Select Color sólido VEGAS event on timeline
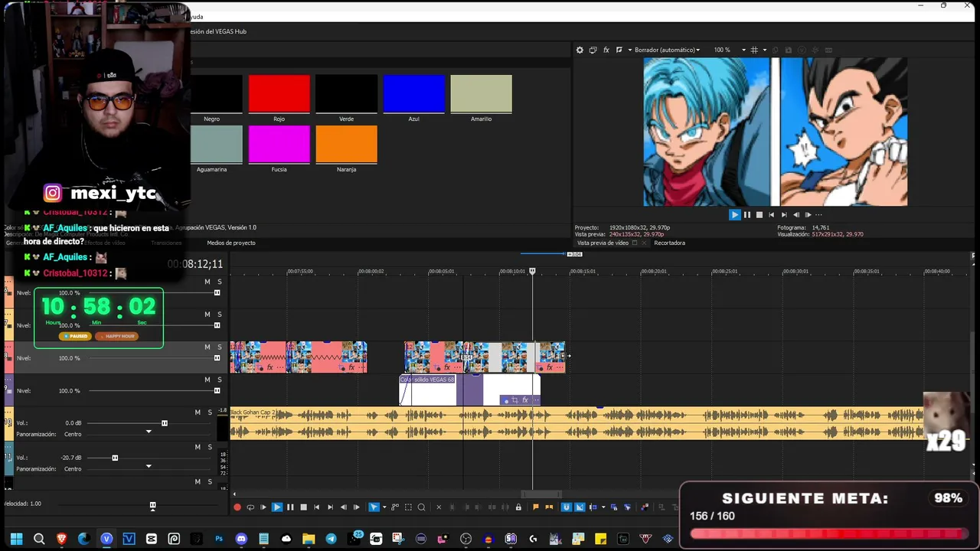This screenshot has width=980, height=551. (469, 390)
